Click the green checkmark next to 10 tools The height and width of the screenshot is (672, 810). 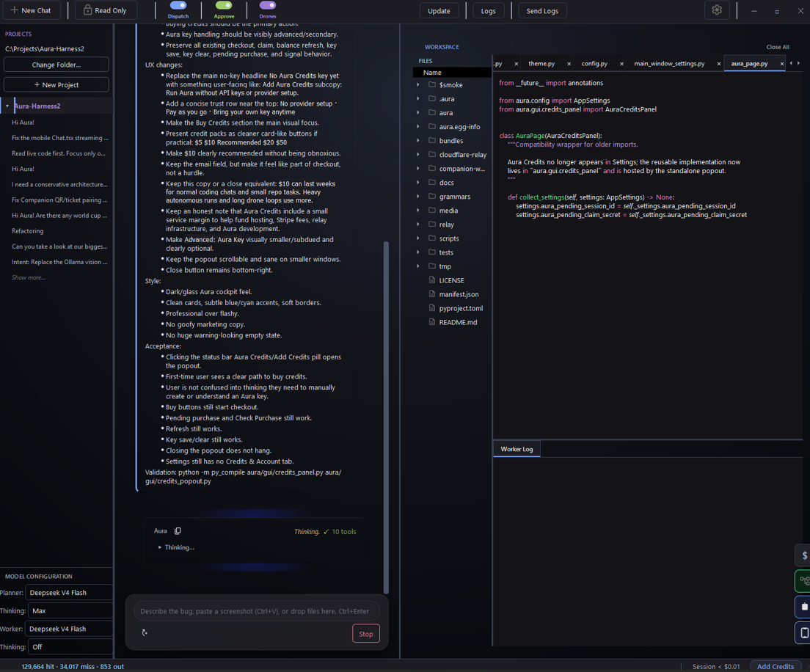click(326, 531)
